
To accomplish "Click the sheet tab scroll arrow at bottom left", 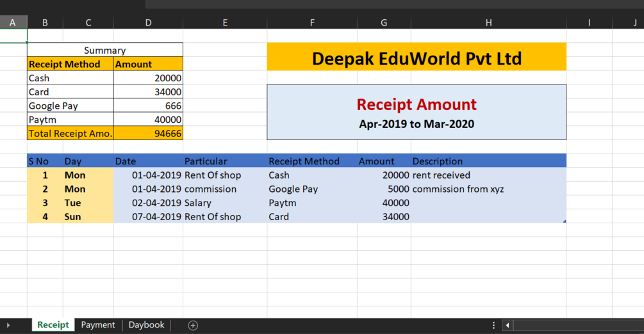I will (x=8, y=326).
